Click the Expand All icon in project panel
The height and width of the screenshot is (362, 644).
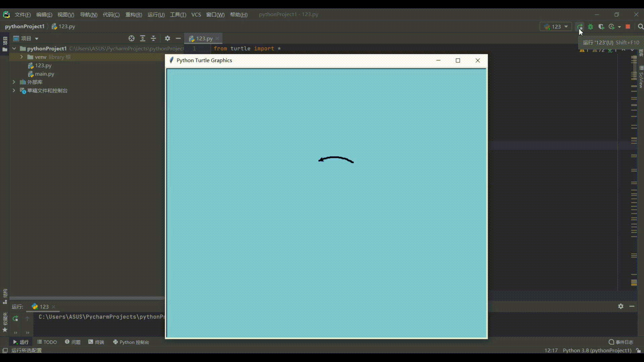point(143,38)
